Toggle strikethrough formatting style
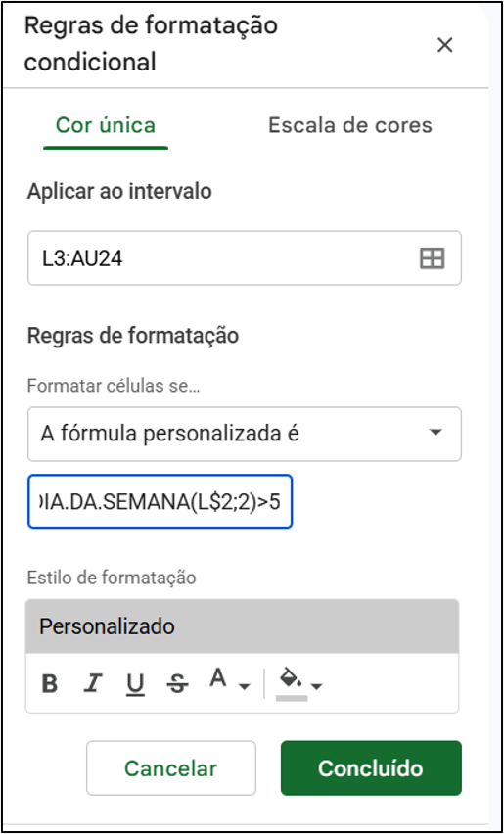The width and height of the screenshot is (504, 834). click(x=177, y=683)
